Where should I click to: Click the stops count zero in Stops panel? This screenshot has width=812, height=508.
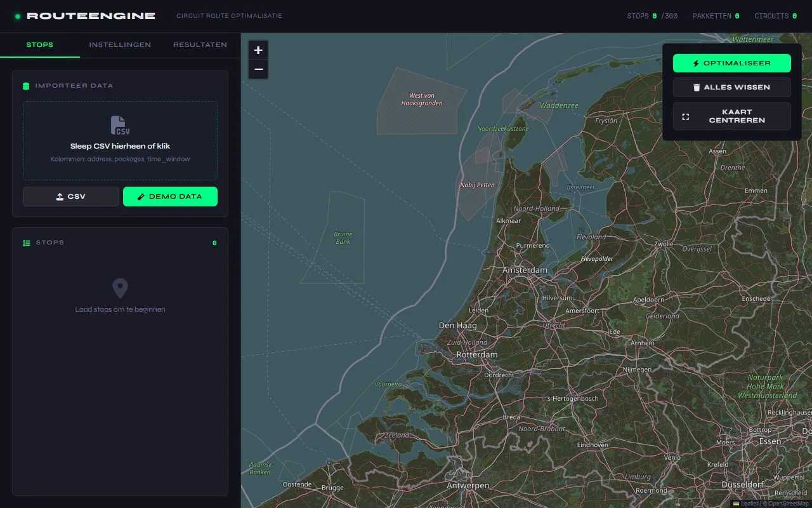pyautogui.click(x=214, y=243)
